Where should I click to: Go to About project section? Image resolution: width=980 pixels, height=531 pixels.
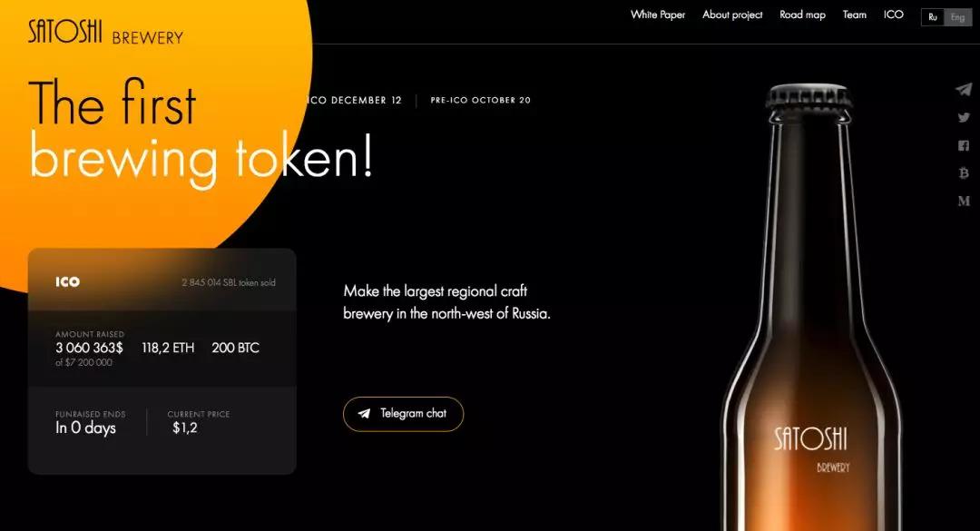(x=732, y=15)
